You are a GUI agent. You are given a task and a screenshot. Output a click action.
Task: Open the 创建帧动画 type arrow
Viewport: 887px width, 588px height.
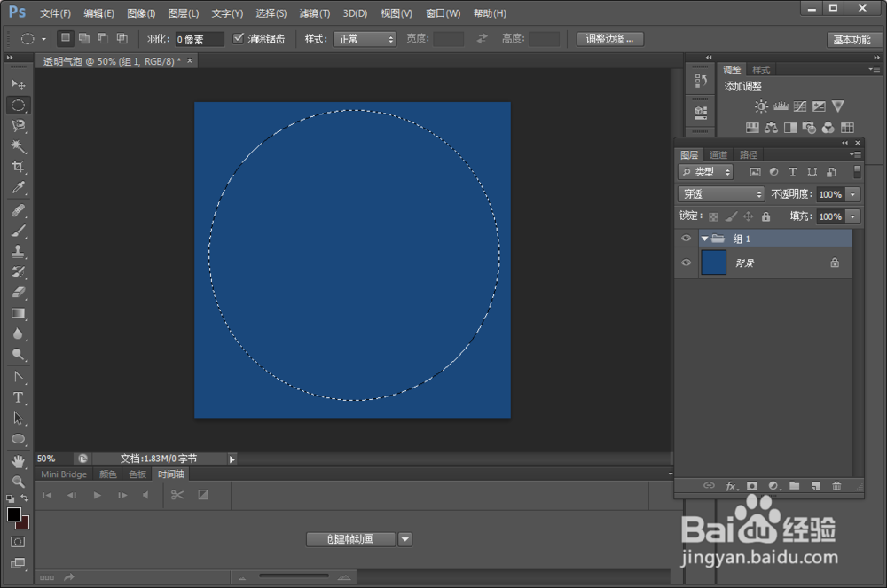[x=405, y=539]
